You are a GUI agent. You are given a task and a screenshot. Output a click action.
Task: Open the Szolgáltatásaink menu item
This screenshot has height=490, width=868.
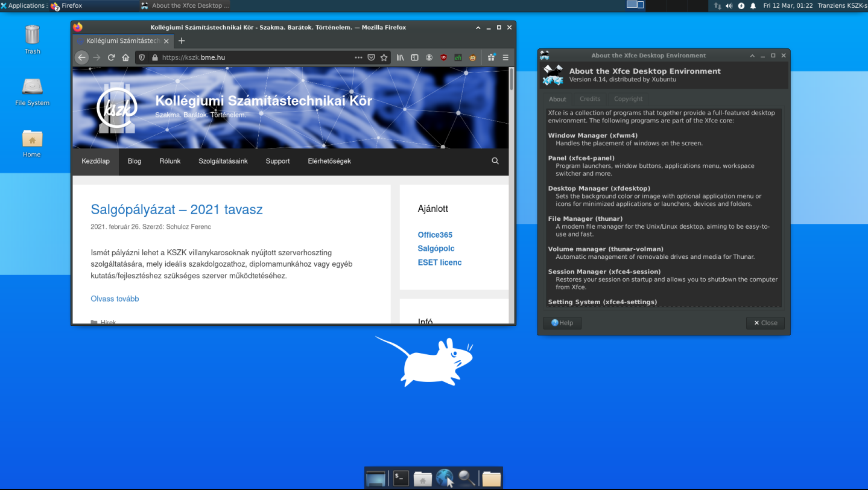click(223, 161)
